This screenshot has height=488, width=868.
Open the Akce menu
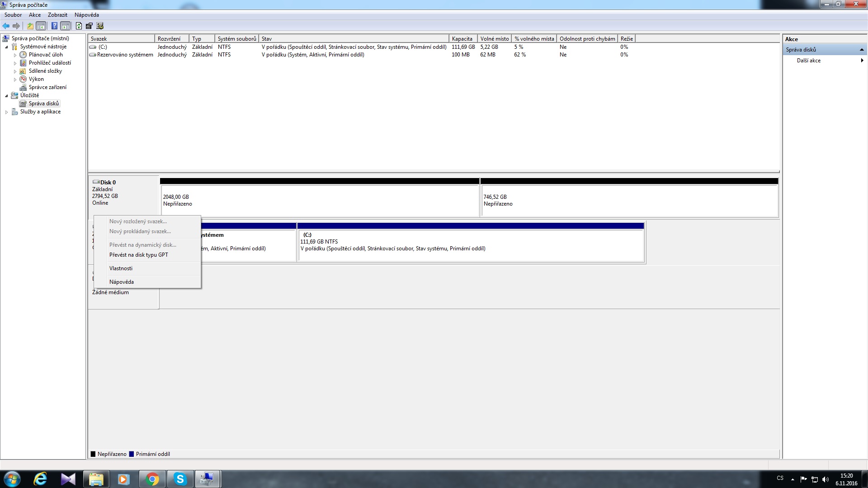click(35, 15)
